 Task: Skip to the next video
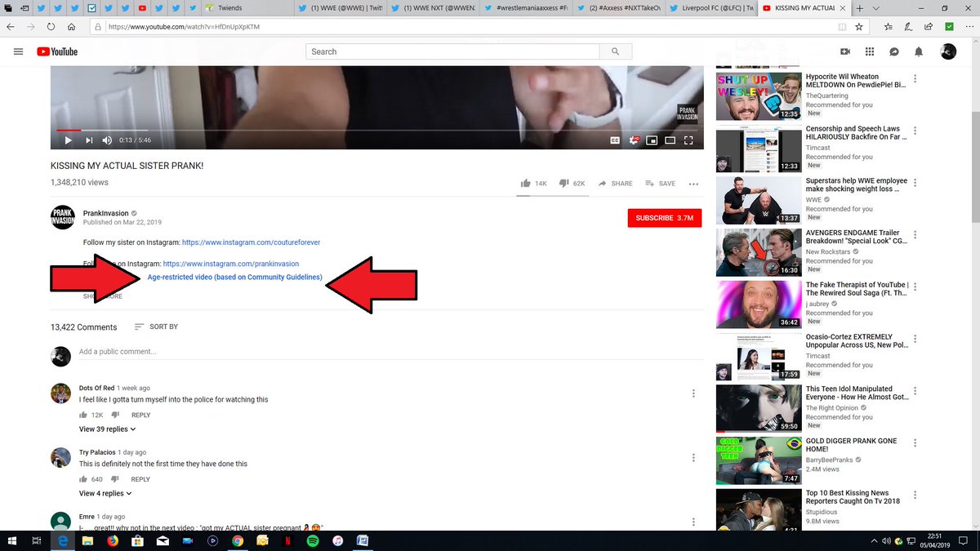89,140
